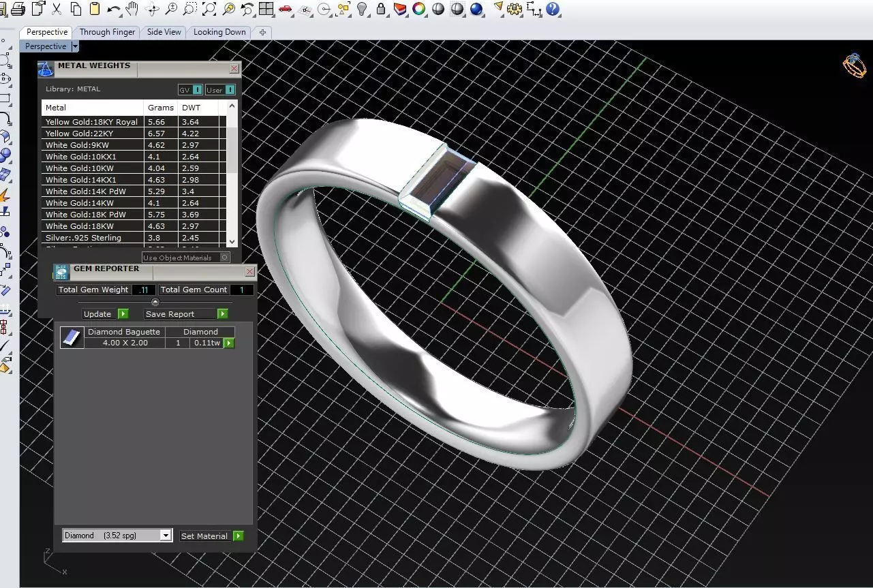
Task: Select the White Gold:9KW row
Action: 134,145
